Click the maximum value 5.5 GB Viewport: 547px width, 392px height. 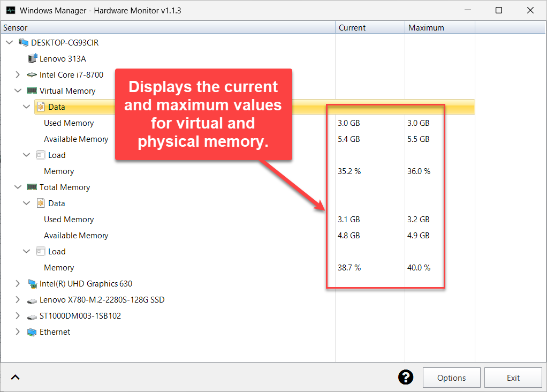coord(418,139)
